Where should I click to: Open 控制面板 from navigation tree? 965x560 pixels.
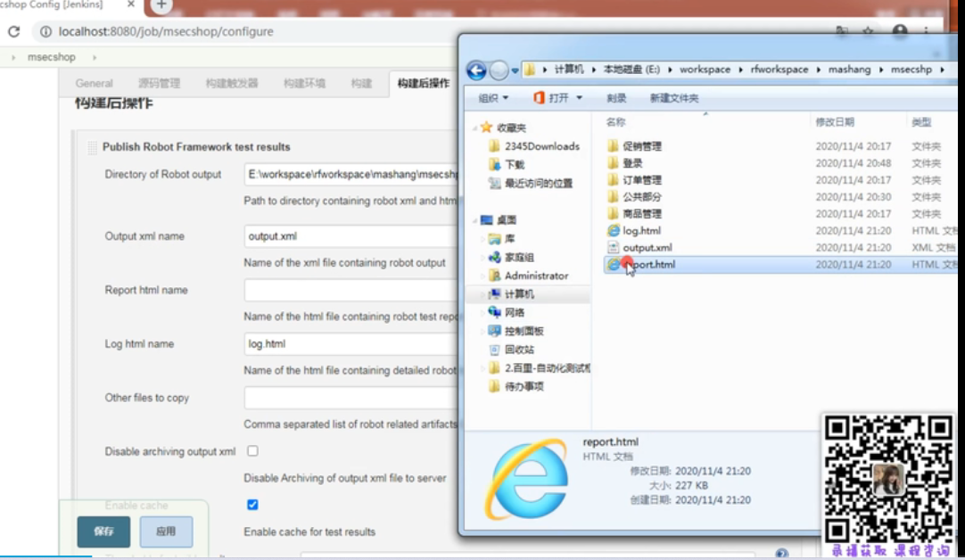point(516,331)
